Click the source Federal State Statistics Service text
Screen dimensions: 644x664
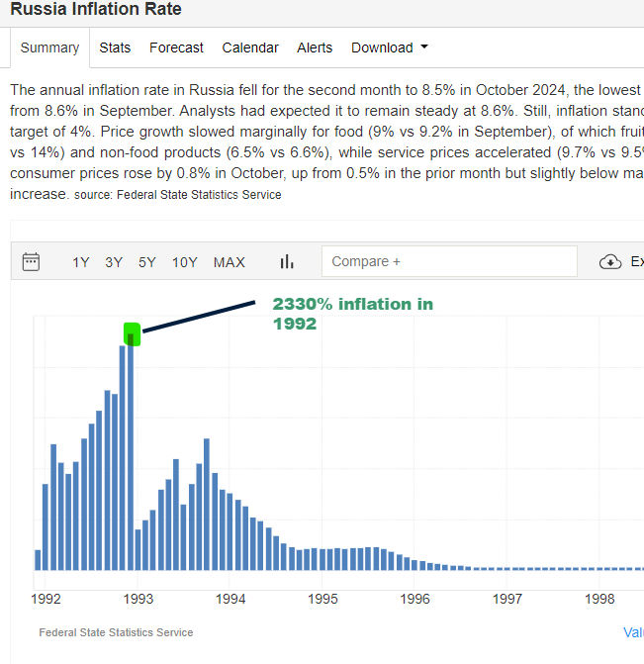tap(178, 195)
